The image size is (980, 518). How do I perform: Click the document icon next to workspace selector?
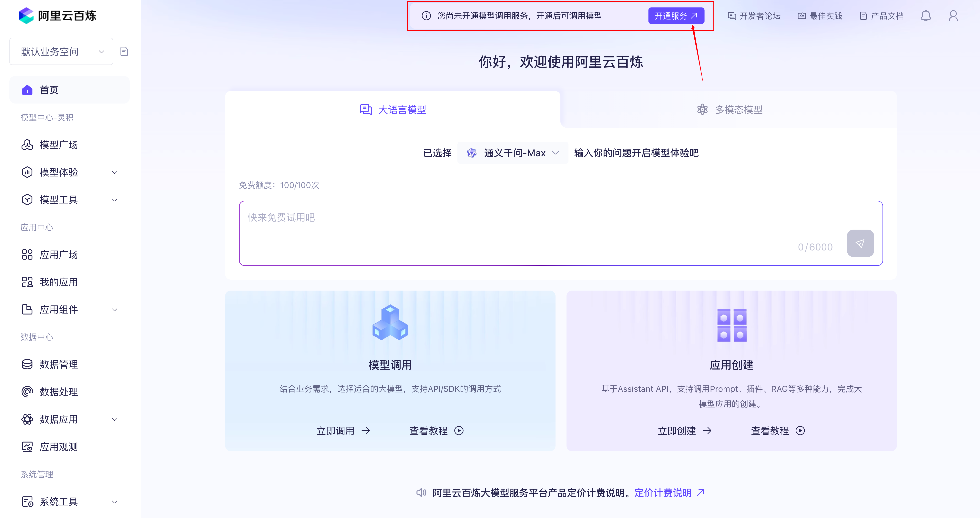124,51
